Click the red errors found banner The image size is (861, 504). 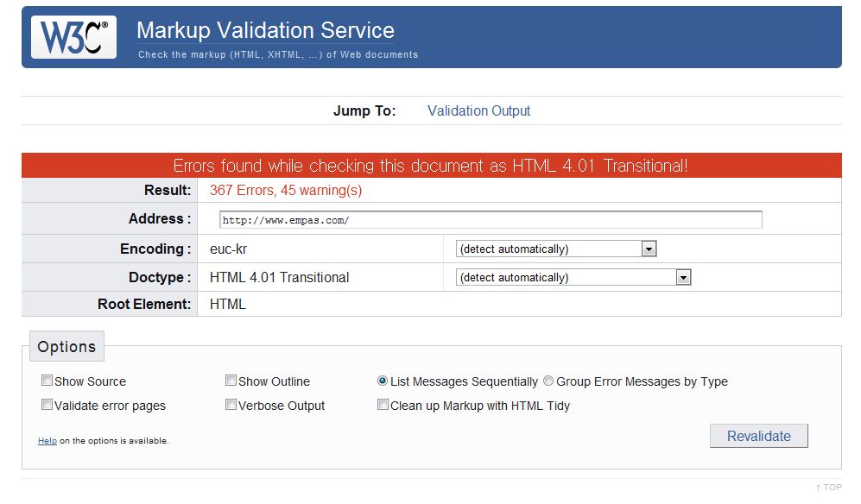(x=431, y=165)
